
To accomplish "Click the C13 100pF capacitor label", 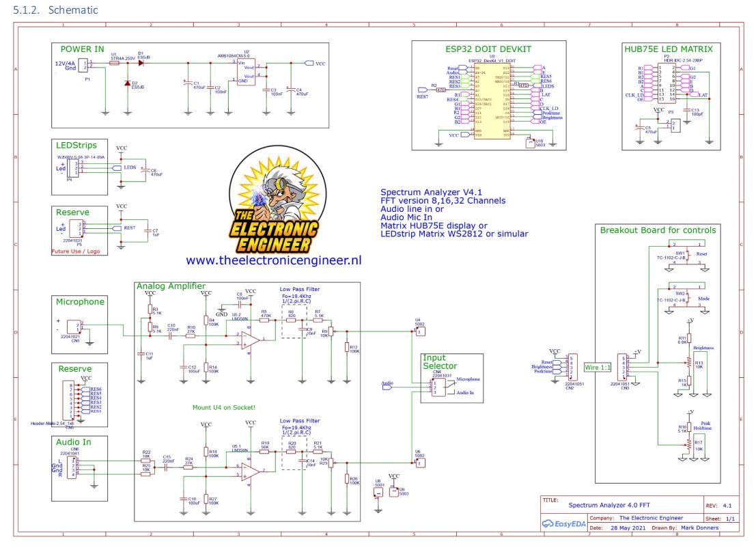I will pyautogui.click(x=697, y=112).
